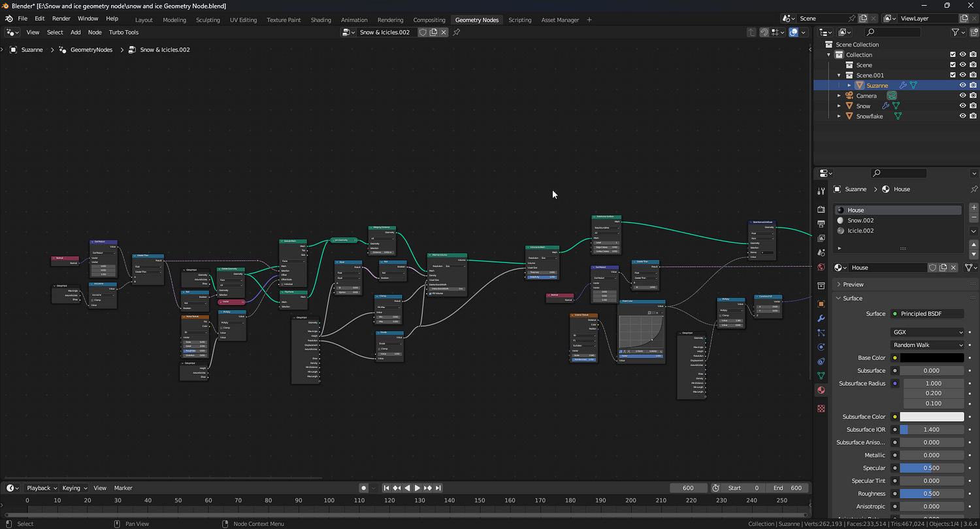Select the Icicle.002 material slot
This screenshot has width=980, height=529.
[x=898, y=230]
